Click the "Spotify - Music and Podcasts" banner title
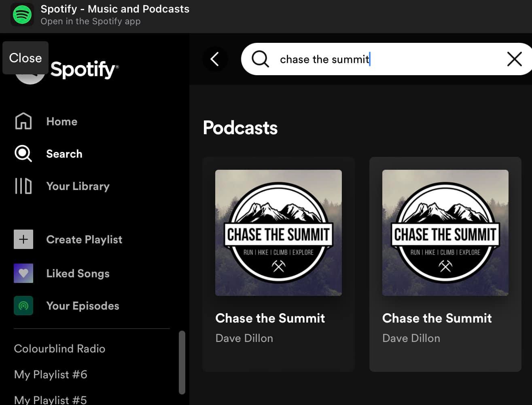This screenshot has height=405, width=532. coord(115,9)
